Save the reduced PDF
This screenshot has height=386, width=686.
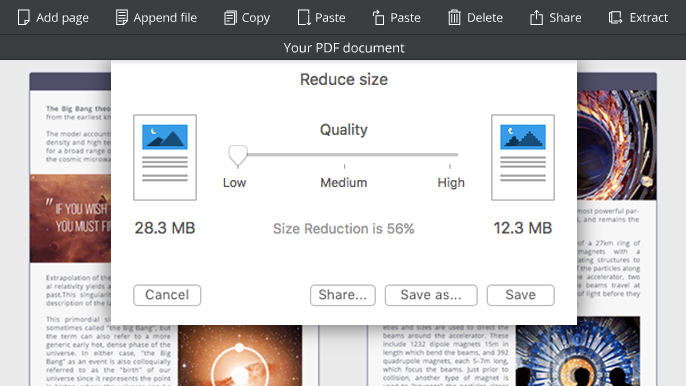pos(521,295)
